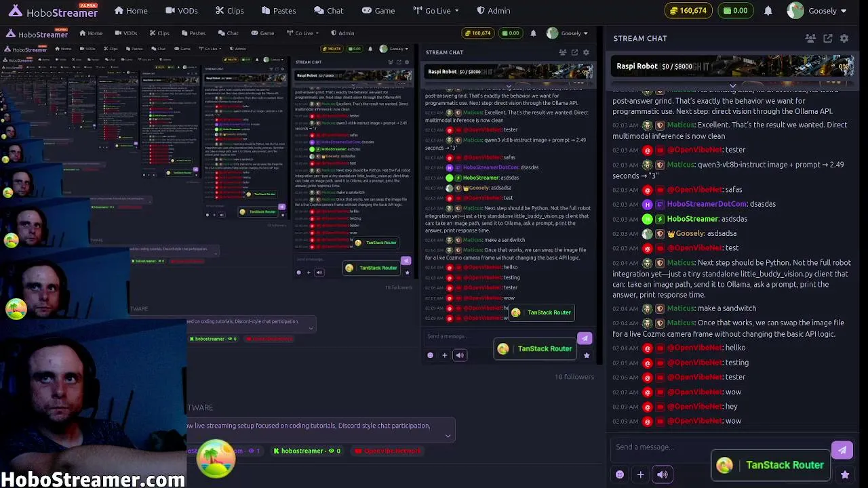This screenshot has height=488, width=868.
Task: Click the OpenVibeNet username on the hellko message in the main chat
Action: point(695,348)
